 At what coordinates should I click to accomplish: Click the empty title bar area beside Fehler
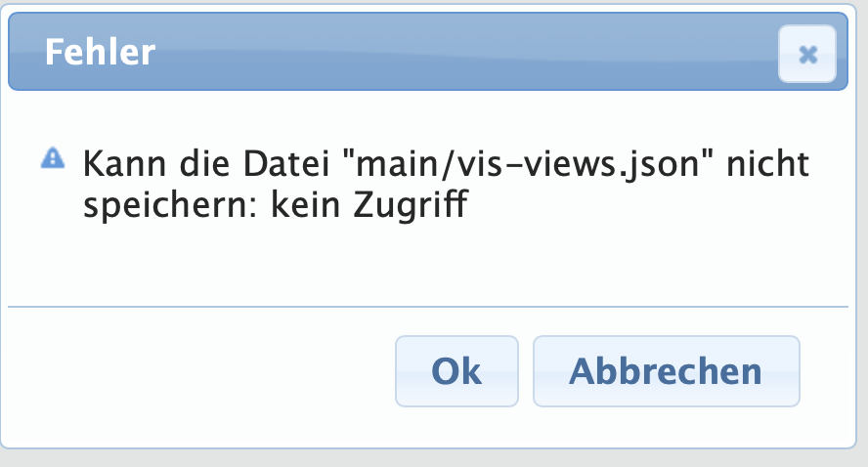[465, 53]
